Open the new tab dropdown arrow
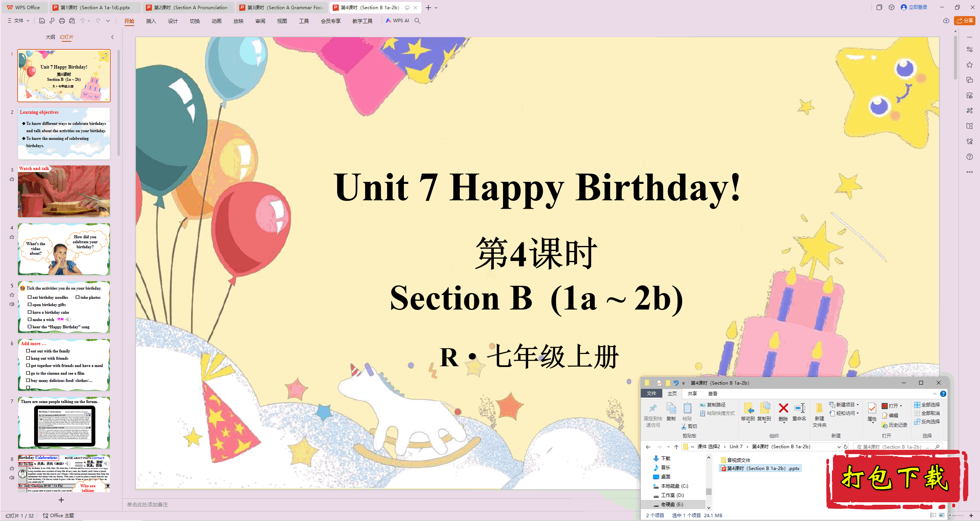The width and height of the screenshot is (980, 521). 436,8
